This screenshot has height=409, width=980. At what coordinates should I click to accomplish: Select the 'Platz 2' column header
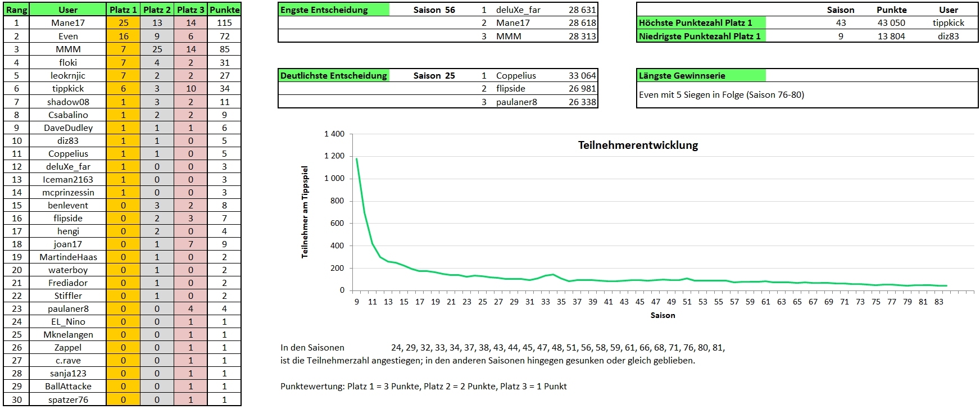pyautogui.click(x=157, y=10)
